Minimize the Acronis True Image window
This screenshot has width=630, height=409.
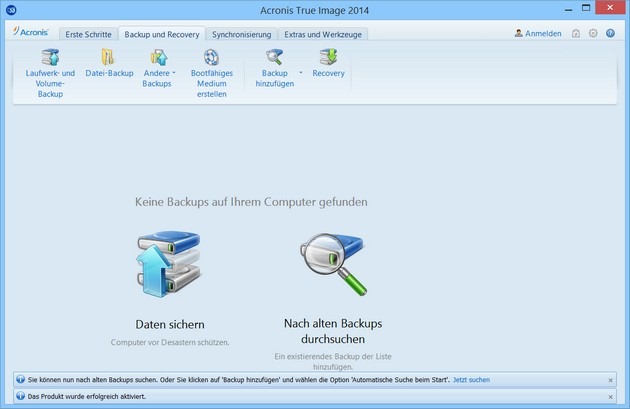pyautogui.click(x=568, y=10)
